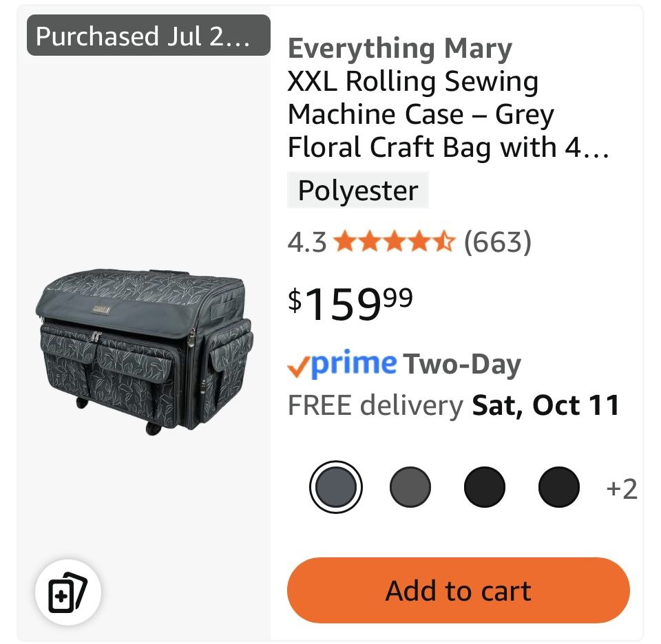Tap the FREE delivery Sat, Oct 11 text
The image size is (661, 644).
click(x=453, y=405)
